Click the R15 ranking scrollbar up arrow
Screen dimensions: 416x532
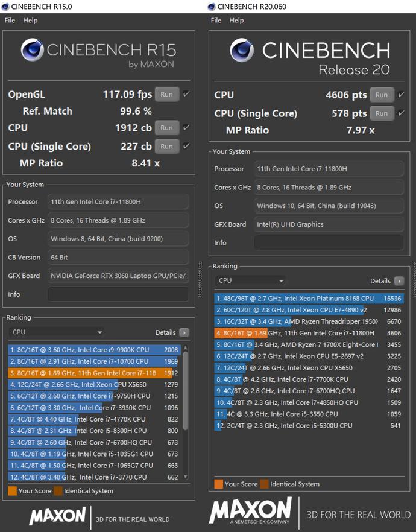(186, 348)
